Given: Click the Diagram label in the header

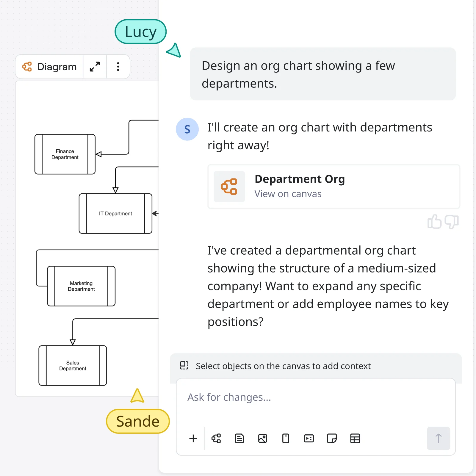Looking at the screenshot, I should [x=57, y=67].
